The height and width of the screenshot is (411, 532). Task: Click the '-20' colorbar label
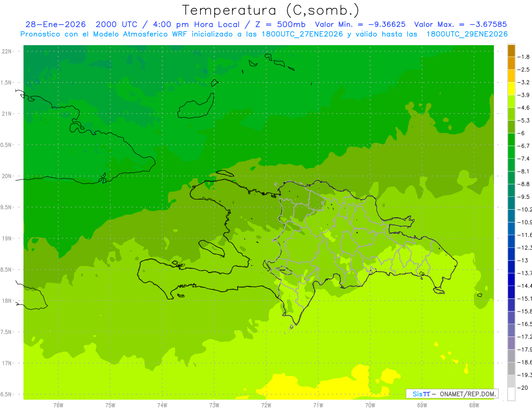coord(523,388)
